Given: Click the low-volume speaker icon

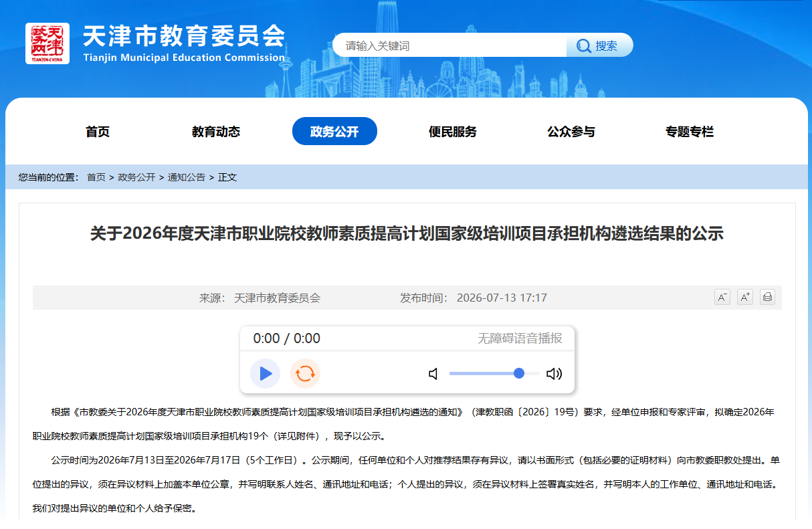Looking at the screenshot, I should point(433,374).
